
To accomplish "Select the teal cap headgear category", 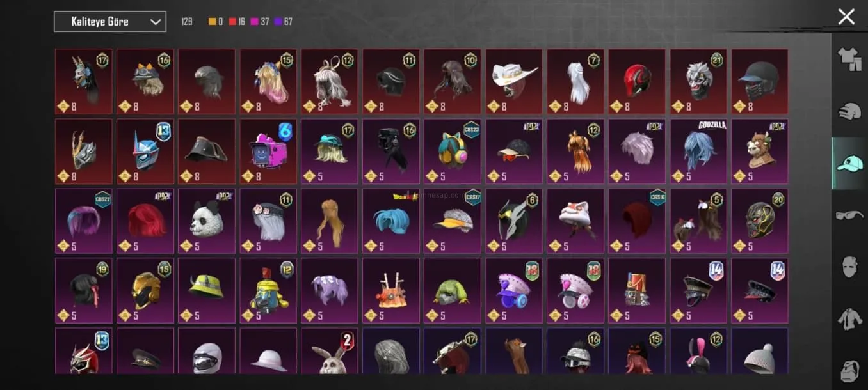I will (850, 163).
